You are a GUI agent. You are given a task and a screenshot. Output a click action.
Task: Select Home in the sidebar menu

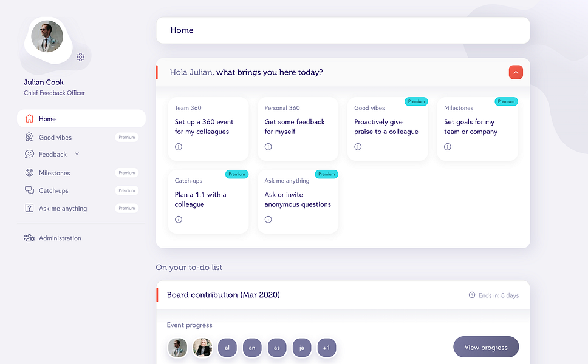pos(81,119)
